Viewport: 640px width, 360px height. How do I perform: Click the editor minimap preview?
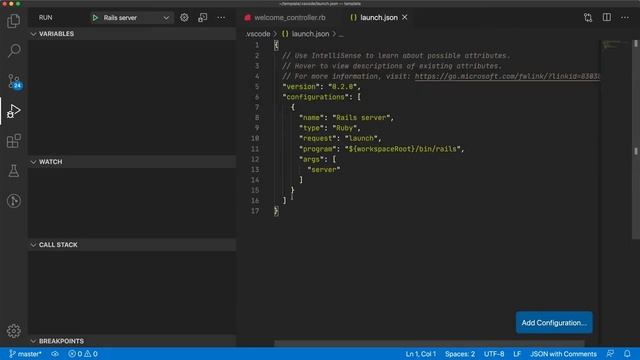[616, 44]
